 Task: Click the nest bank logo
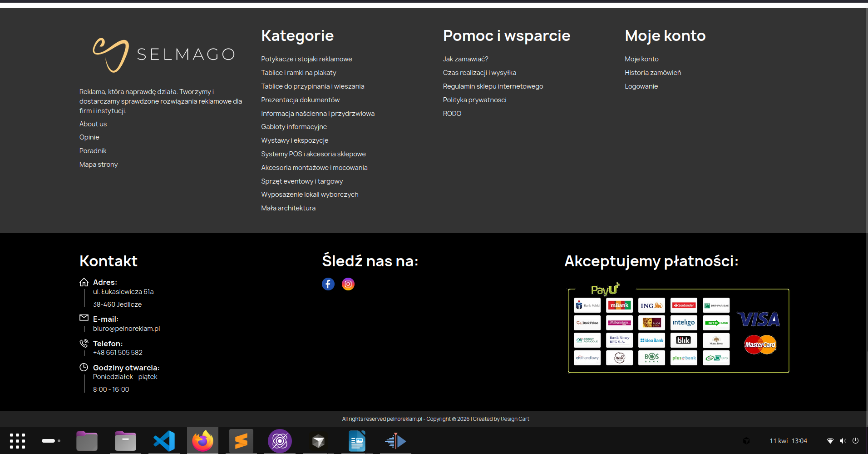[619, 358]
